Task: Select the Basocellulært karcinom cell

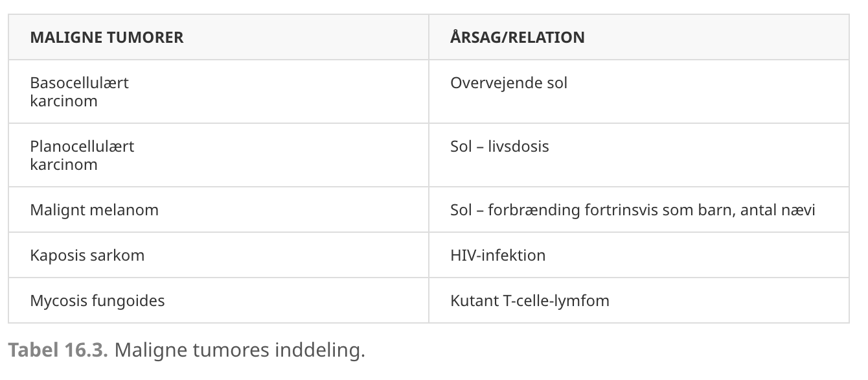Action: tap(218, 91)
